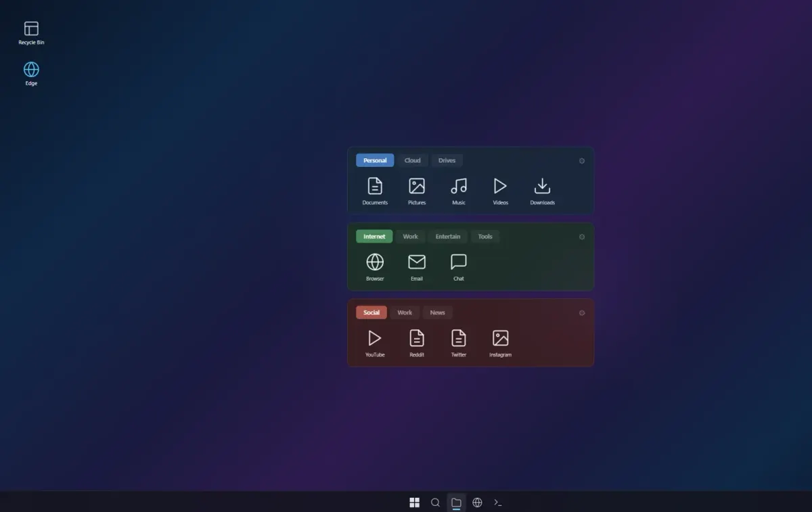This screenshot has width=812, height=512.
Task: Open the Instagram shortcut icon
Action: coord(500,343)
